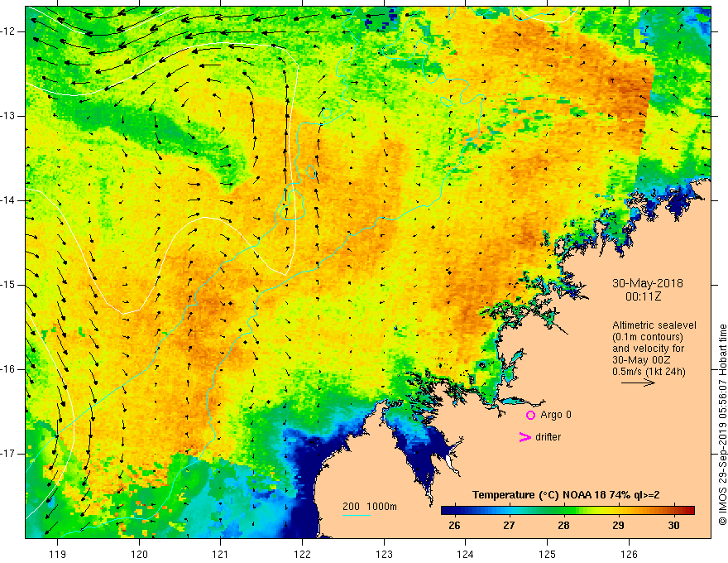The width and height of the screenshot is (728, 563).
Task: Click the latitude axis label -13
Action: (x=9, y=116)
